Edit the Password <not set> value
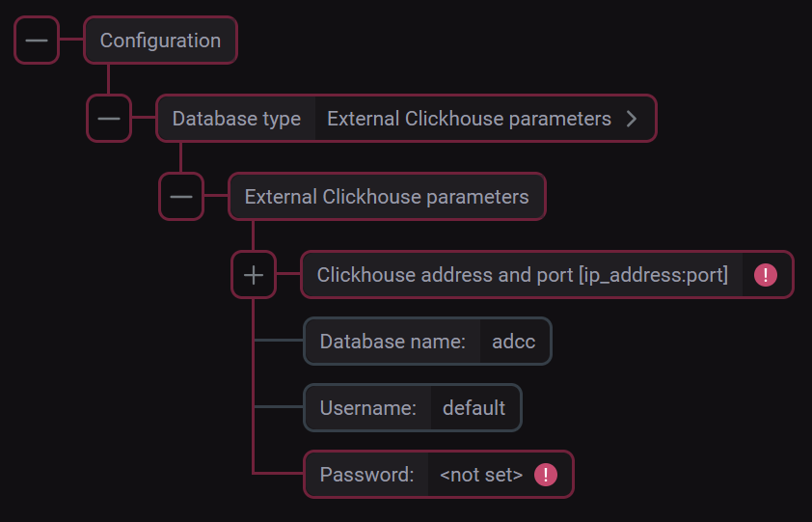The width and height of the screenshot is (812, 522). click(x=481, y=475)
